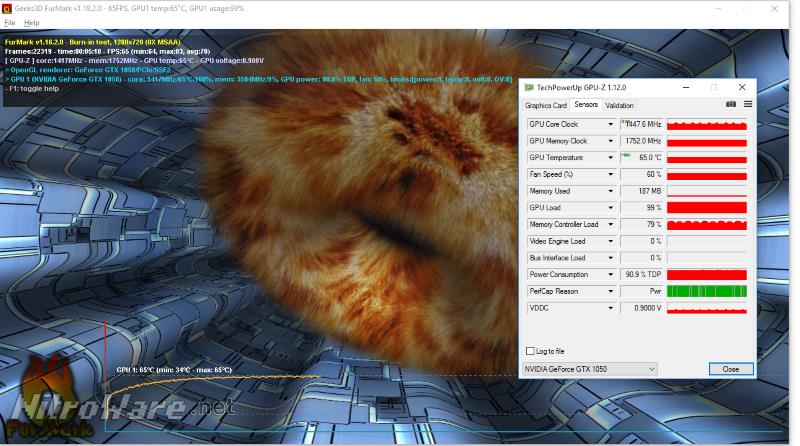Click the GPU-Z screenshot camera icon
This screenshot has height=446, width=800.
pyautogui.click(x=731, y=104)
